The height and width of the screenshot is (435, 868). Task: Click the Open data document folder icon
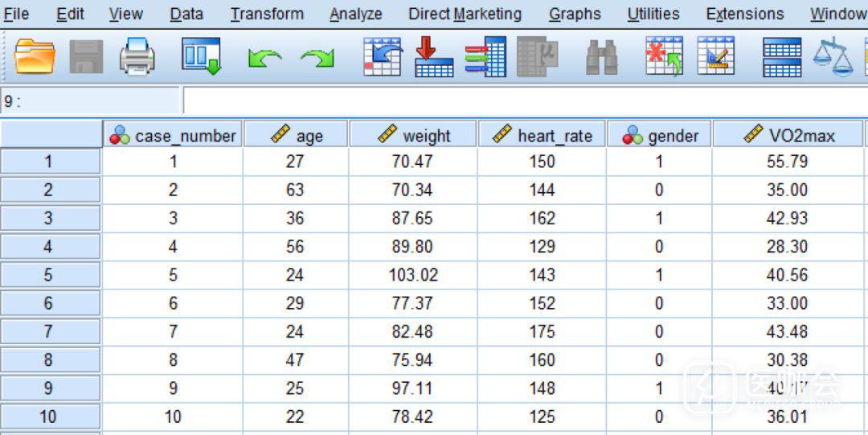pyautogui.click(x=35, y=57)
